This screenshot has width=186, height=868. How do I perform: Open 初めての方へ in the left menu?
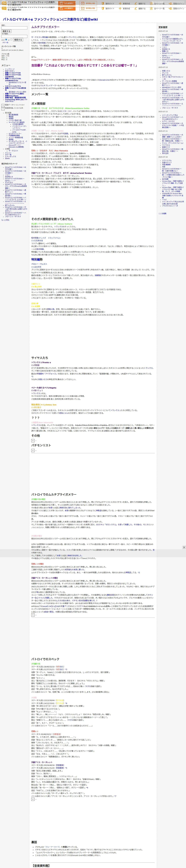click(10, 71)
